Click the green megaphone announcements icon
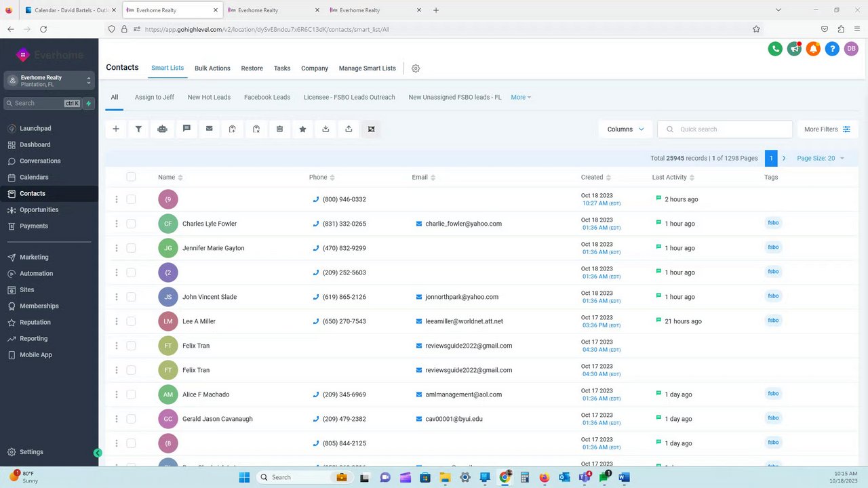 pos(794,49)
